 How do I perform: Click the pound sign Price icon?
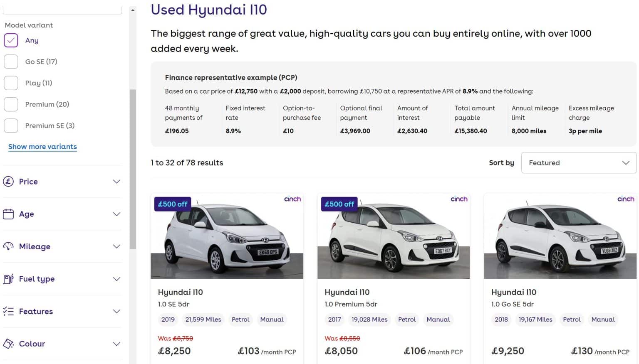pyautogui.click(x=8, y=182)
